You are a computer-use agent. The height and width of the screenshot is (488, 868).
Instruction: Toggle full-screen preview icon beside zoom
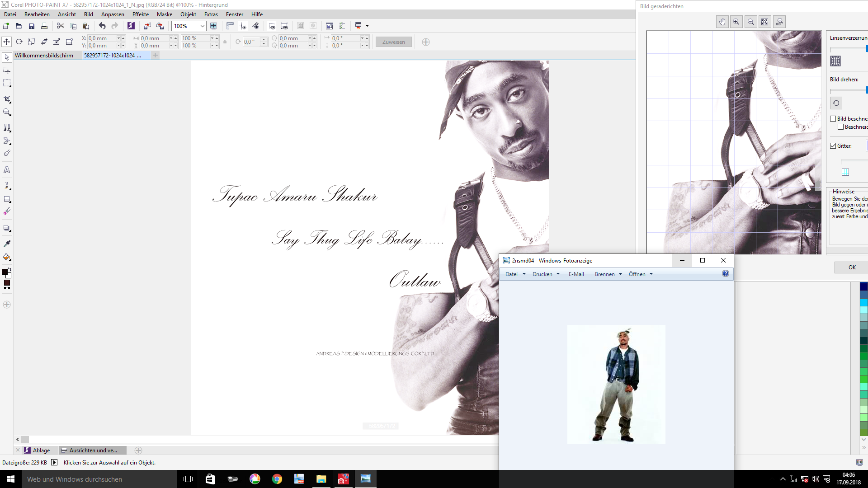point(214,26)
